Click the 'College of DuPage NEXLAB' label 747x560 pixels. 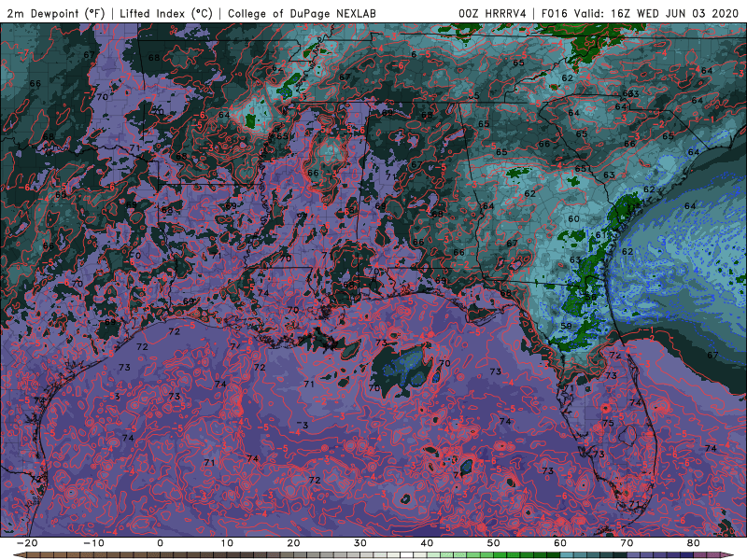click(x=302, y=13)
